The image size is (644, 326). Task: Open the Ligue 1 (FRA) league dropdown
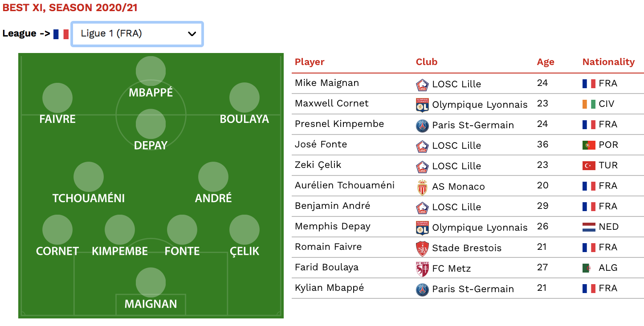[137, 34]
